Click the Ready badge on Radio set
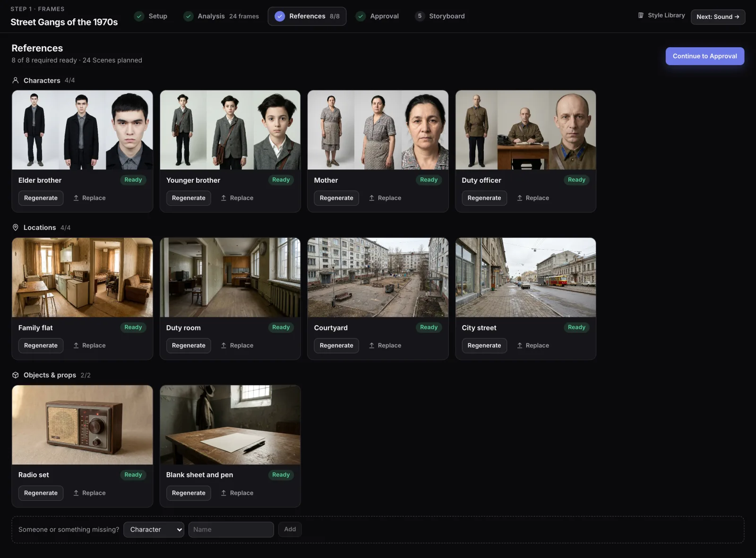The height and width of the screenshot is (558, 756). pyautogui.click(x=133, y=475)
